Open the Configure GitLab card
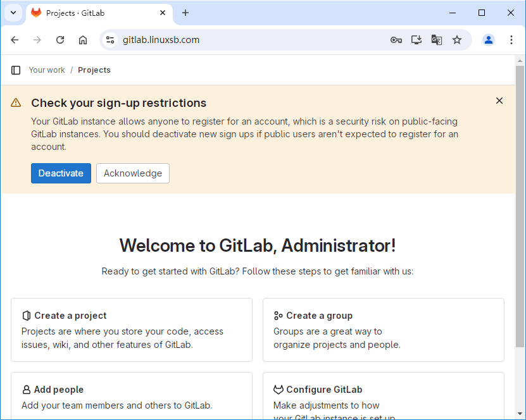This screenshot has height=420, width=526. (384, 396)
